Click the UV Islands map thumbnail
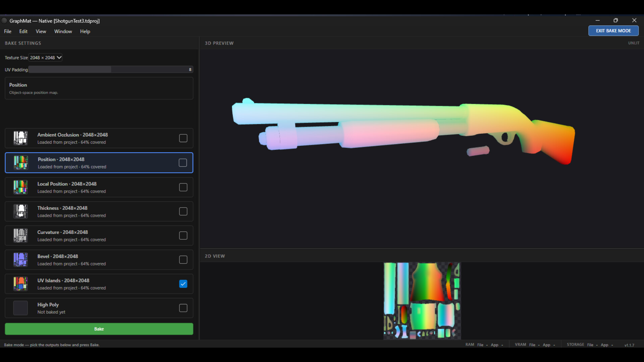 click(x=20, y=284)
